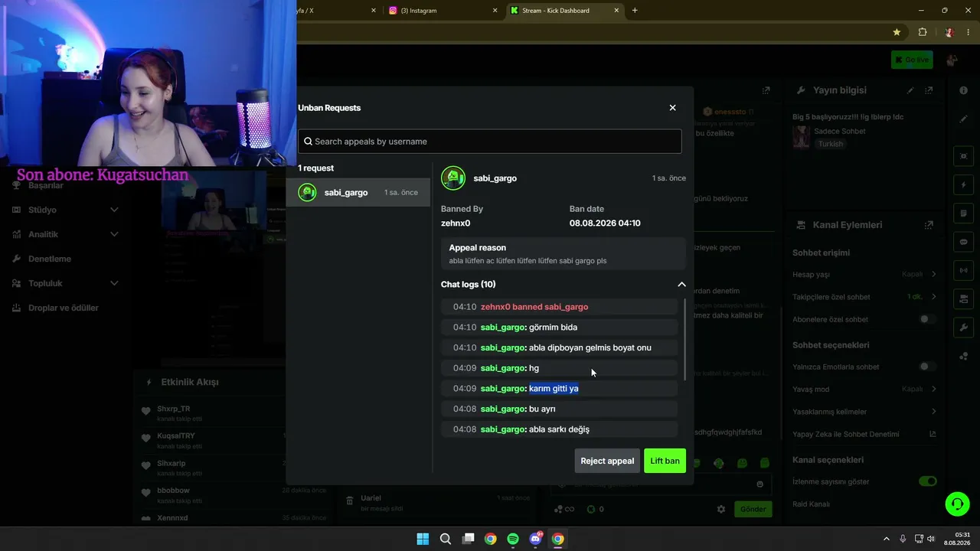Close the Unban Requests dialog

tap(672, 108)
